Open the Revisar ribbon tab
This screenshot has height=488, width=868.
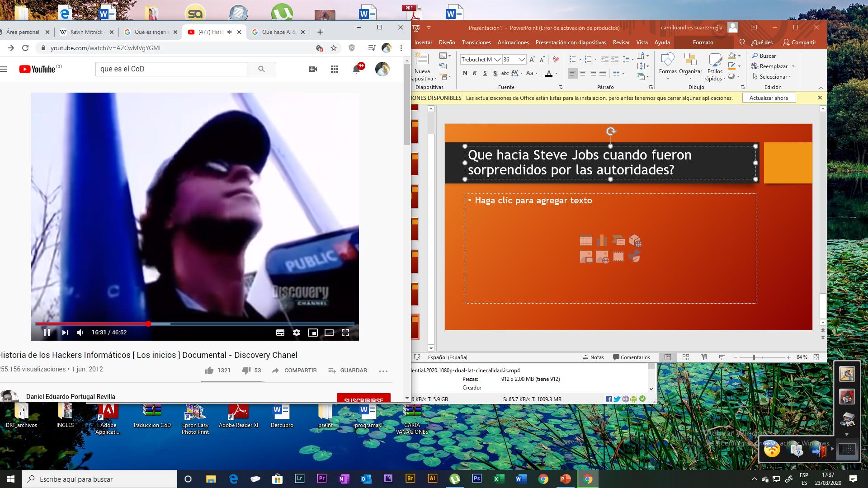tap(621, 42)
